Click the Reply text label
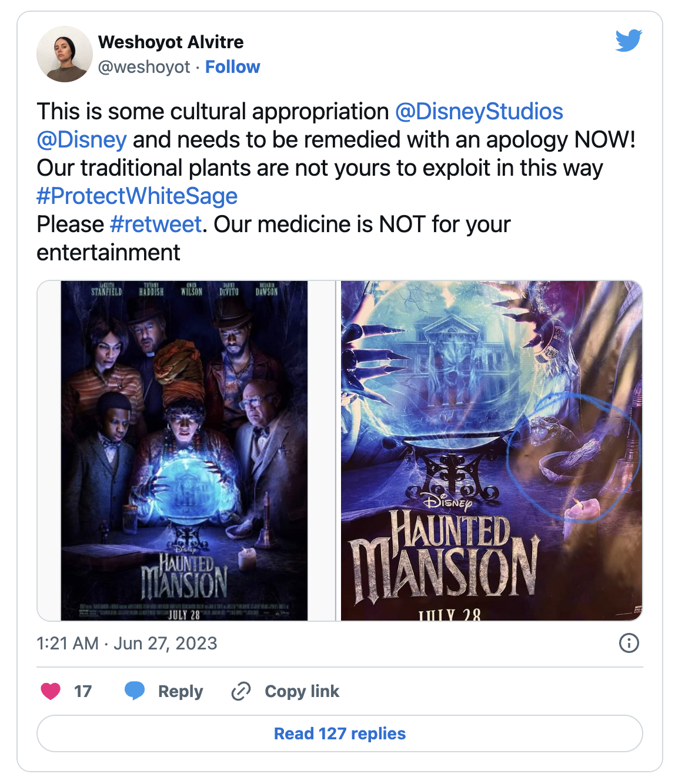Viewport: 675px width, 784px height. pos(181,692)
